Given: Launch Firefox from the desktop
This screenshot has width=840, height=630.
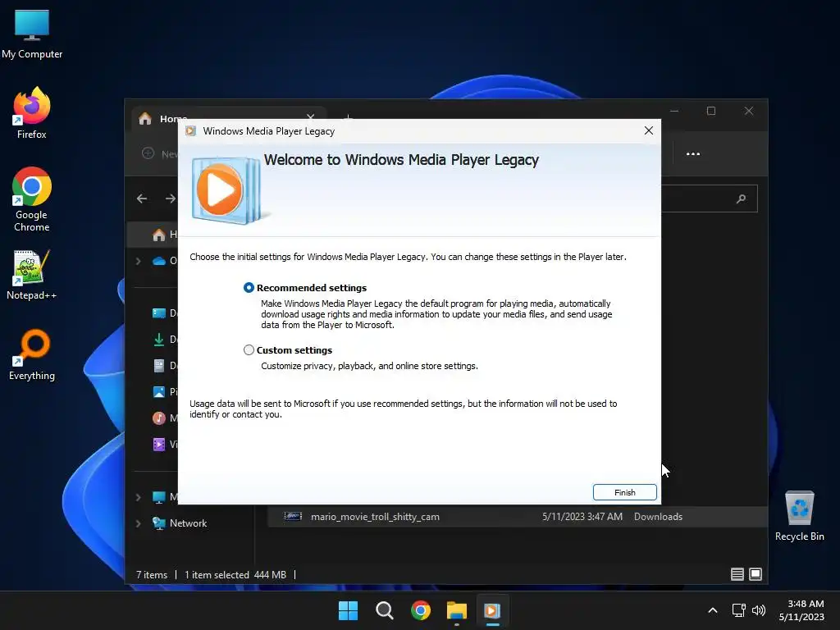Looking at the screenshot, I should 32,113.
